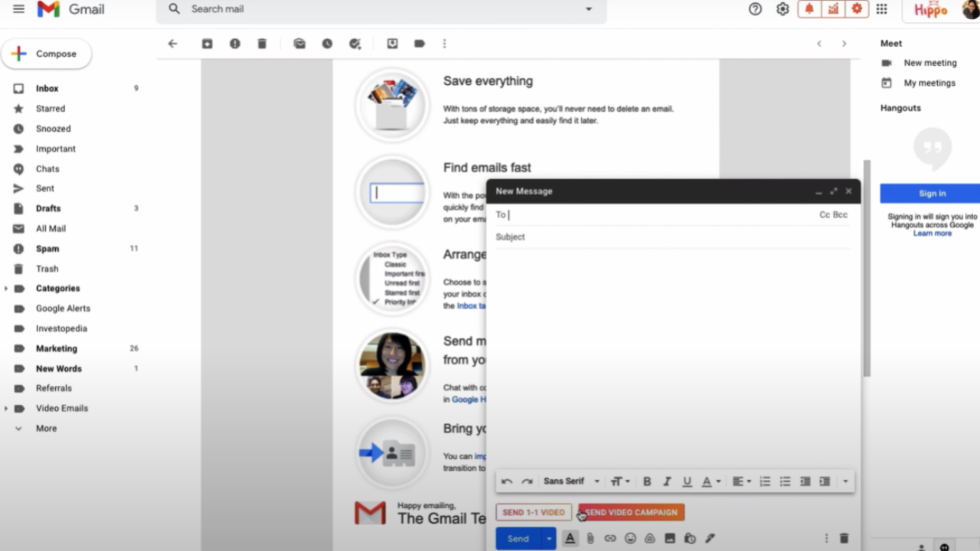Viewport: 980px width, 551px height.
Task: Sign in to Hangouts
Action: 932,194
